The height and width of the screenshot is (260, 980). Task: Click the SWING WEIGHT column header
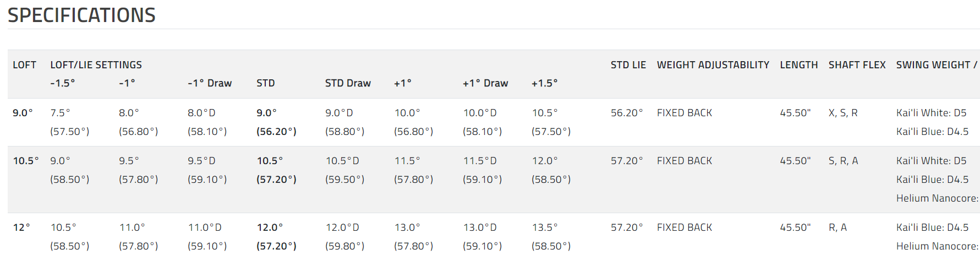tap(935, 65)
